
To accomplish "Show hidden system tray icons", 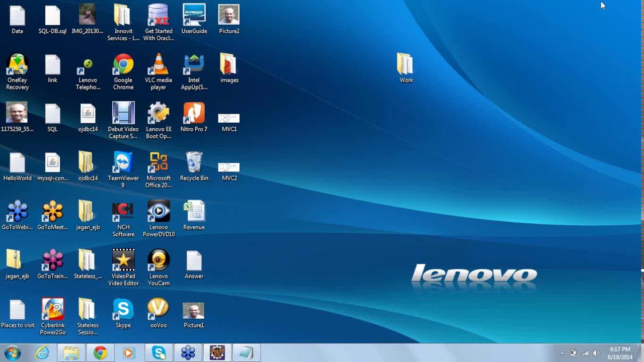I will coord(562,353).
